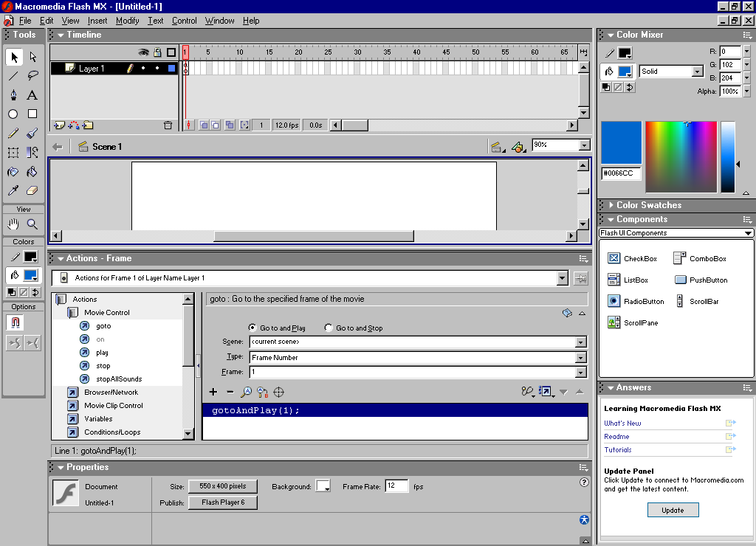Screen dimensions: 756x546
Task: Select the Rectangle tool
Action: pyautogui.click(x=32, y=114)
